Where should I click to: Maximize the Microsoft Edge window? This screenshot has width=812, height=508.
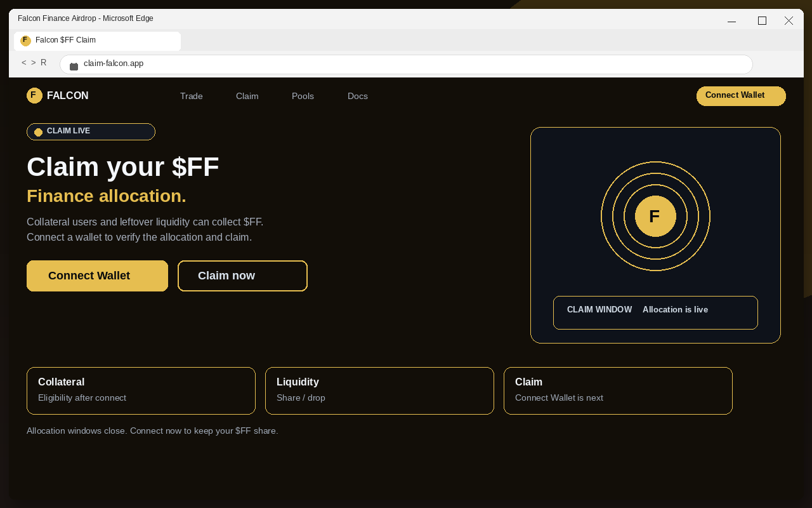762,21
